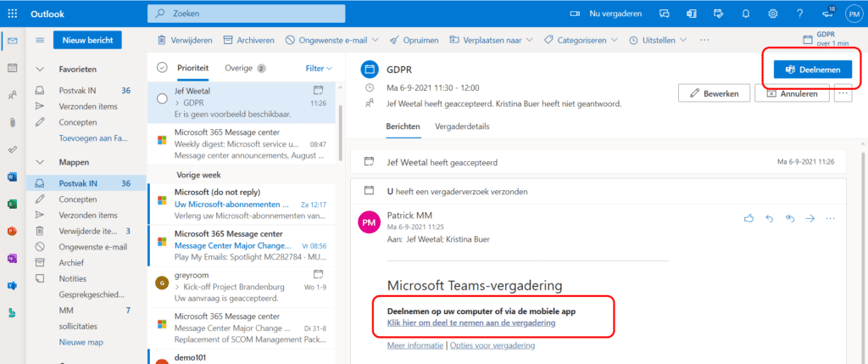Screen dimensions: 868x364
Task: Launch OneNote from left rail
Action: (x=12, y=258)
